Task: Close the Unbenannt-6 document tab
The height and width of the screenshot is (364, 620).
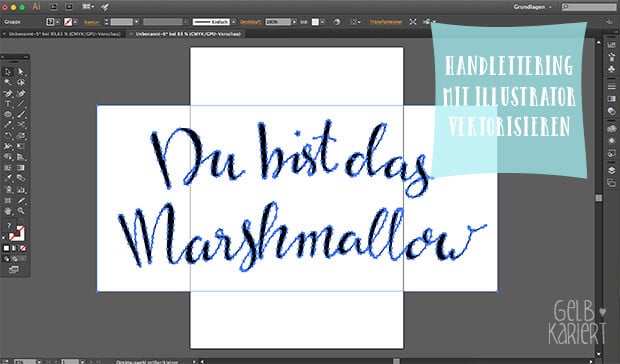Action: pyautogui.click(x=131, y=34)
